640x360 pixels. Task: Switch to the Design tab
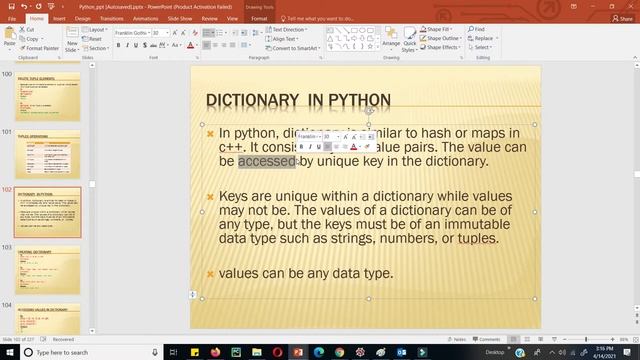click(x=82, y=19)
